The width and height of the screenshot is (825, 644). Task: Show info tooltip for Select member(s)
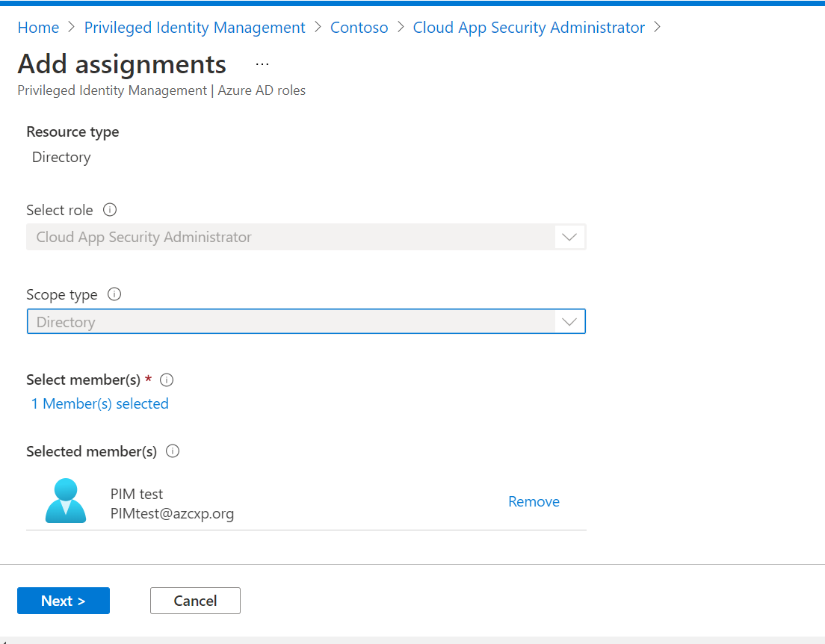pyautogui.click(x=166, y=380)
